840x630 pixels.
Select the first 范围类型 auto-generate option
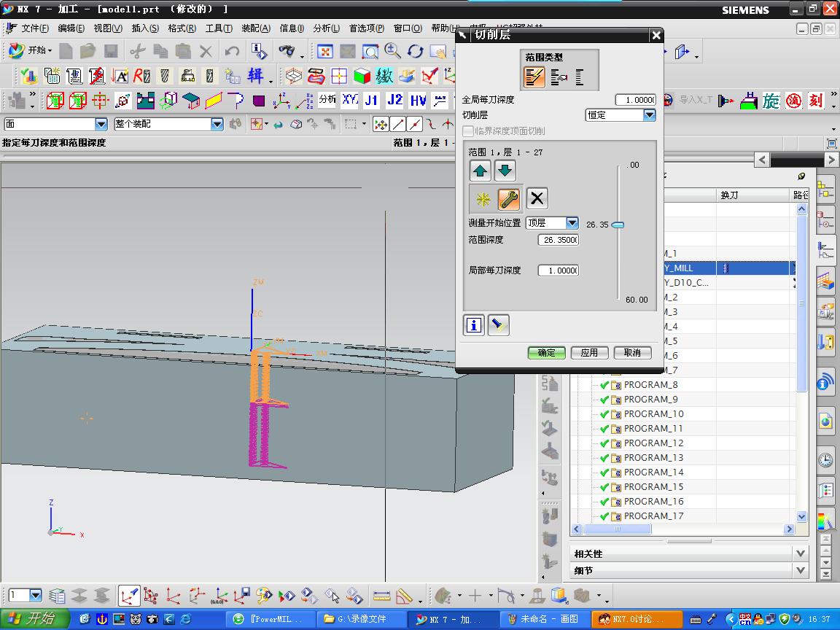pos(534,77)
